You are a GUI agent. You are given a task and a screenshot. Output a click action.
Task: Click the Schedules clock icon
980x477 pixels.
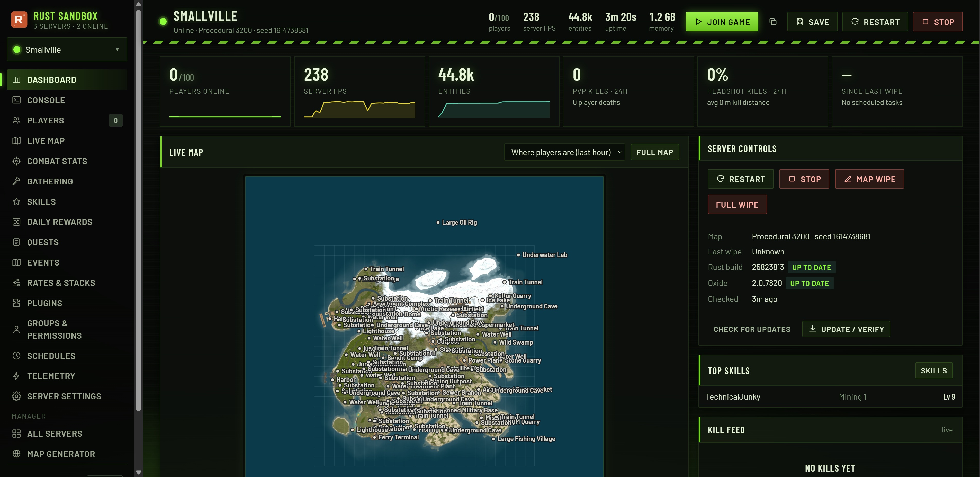pyautogui.click(x=16, y=356)
